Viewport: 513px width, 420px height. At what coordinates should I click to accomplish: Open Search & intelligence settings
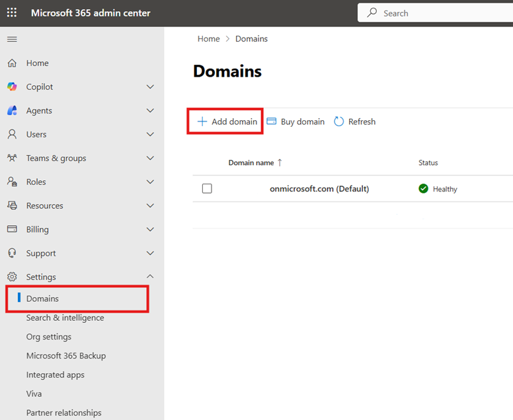coord(65,318)
